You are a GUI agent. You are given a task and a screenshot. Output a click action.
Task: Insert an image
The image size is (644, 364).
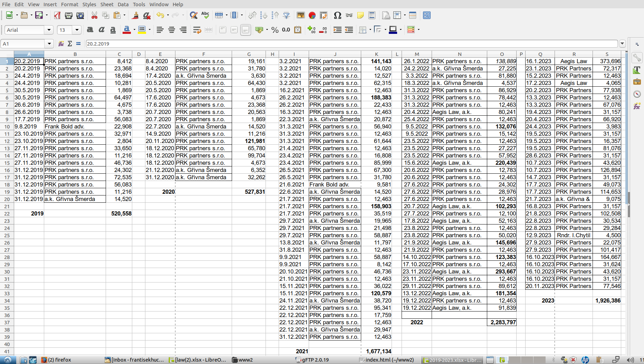point(301,15)
